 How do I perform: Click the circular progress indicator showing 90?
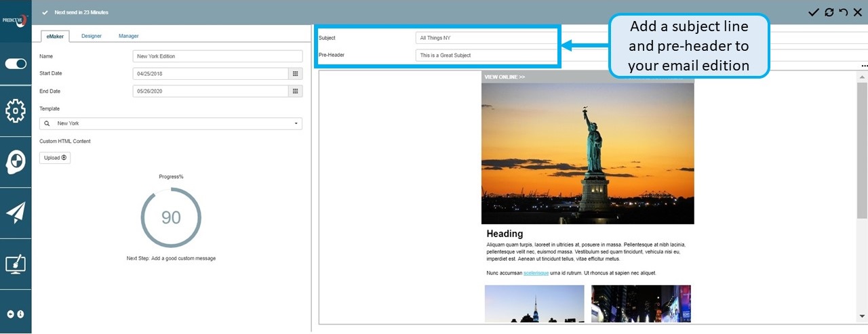tap(171, 217)
